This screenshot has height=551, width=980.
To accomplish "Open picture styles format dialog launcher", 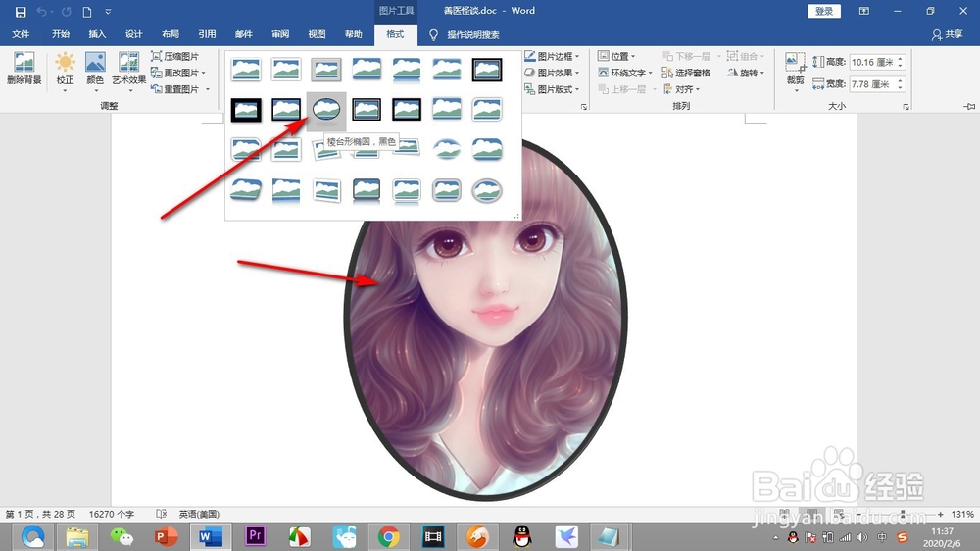I will (584, 107).
